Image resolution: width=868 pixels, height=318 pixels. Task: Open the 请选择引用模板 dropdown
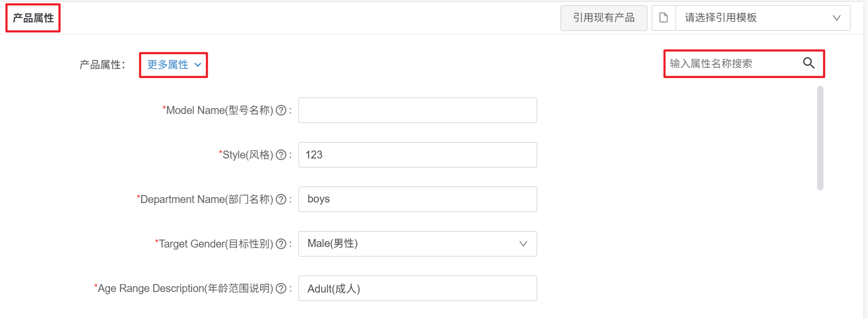tap(762, 18)
